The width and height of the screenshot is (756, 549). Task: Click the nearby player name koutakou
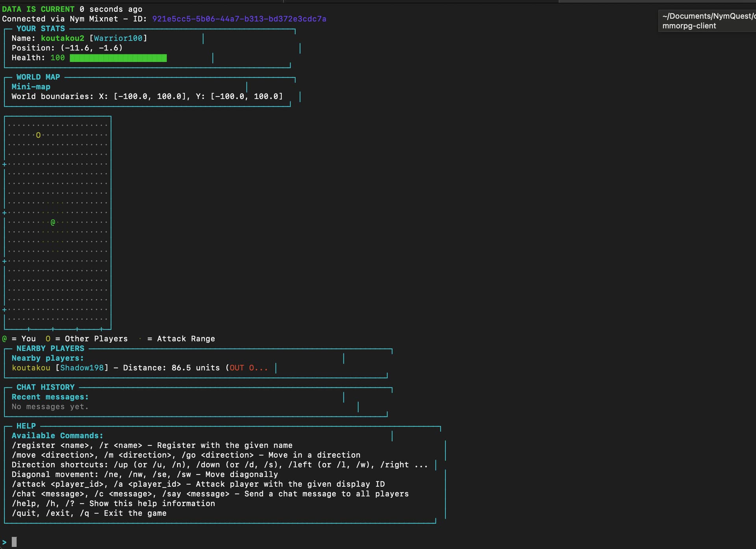click(31, 368)
